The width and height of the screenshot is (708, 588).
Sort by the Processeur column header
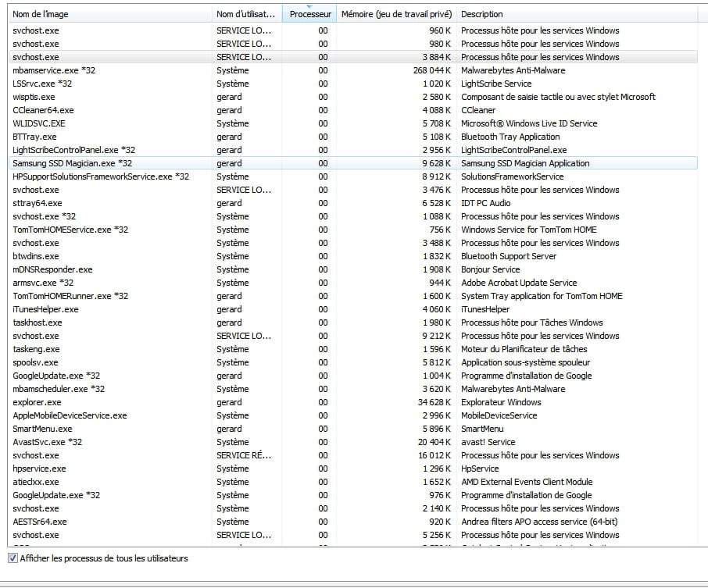coord(309,14)
